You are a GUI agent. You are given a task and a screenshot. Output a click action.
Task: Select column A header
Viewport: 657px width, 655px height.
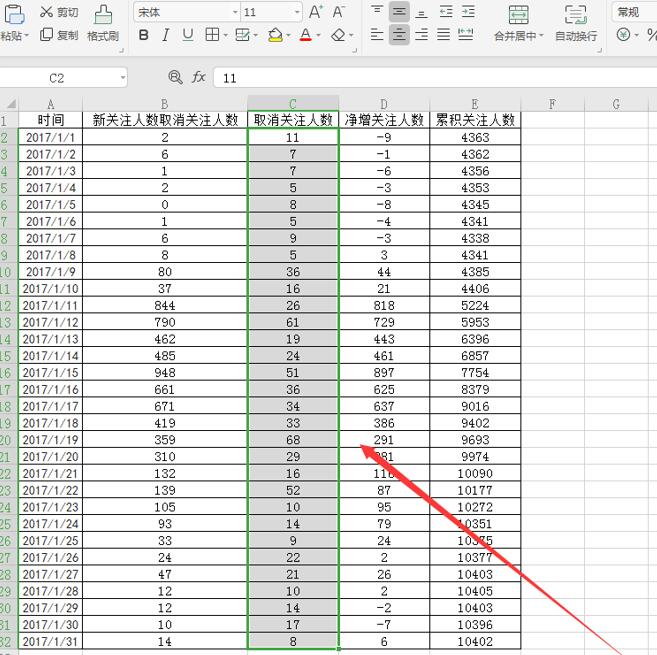pos(51,104)
